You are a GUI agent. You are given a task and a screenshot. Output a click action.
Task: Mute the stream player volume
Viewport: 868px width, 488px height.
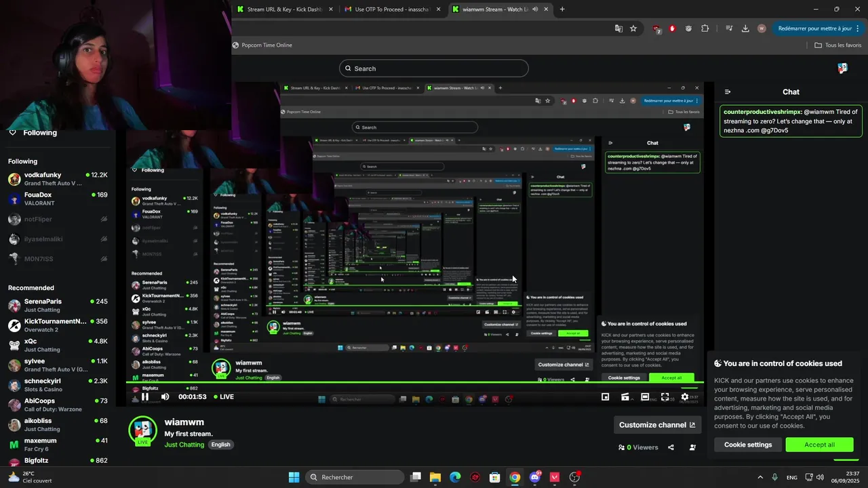click(165, 397)
